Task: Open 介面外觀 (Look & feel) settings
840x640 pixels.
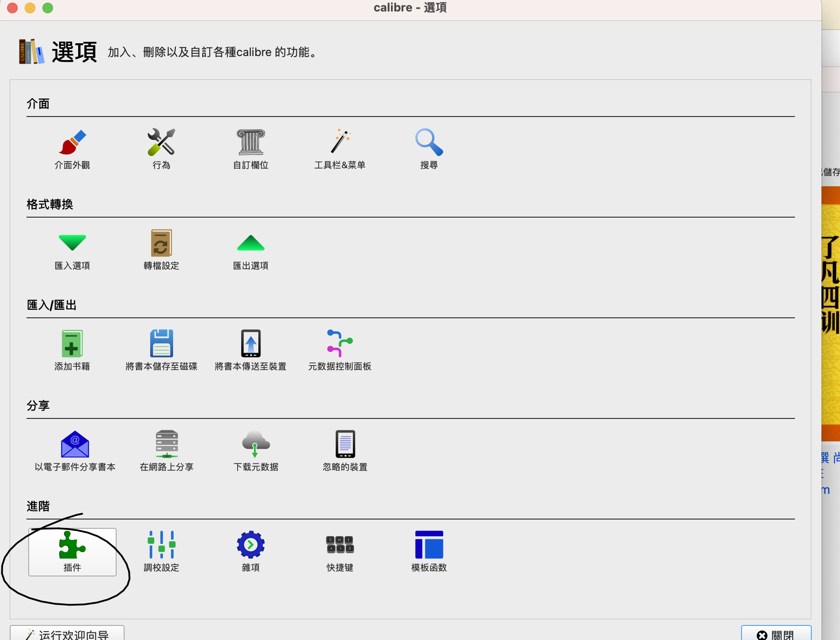Action: (x=72, y=149)
